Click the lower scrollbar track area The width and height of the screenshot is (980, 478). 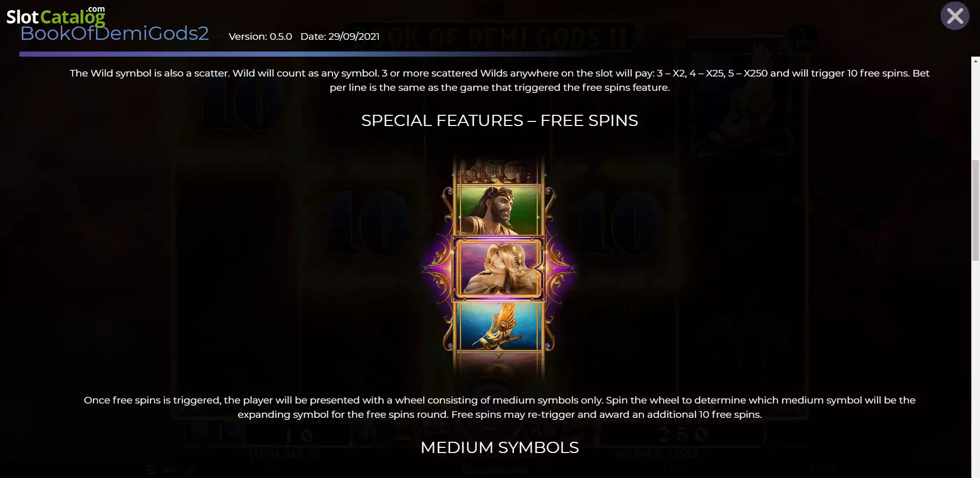pos(975,367)
